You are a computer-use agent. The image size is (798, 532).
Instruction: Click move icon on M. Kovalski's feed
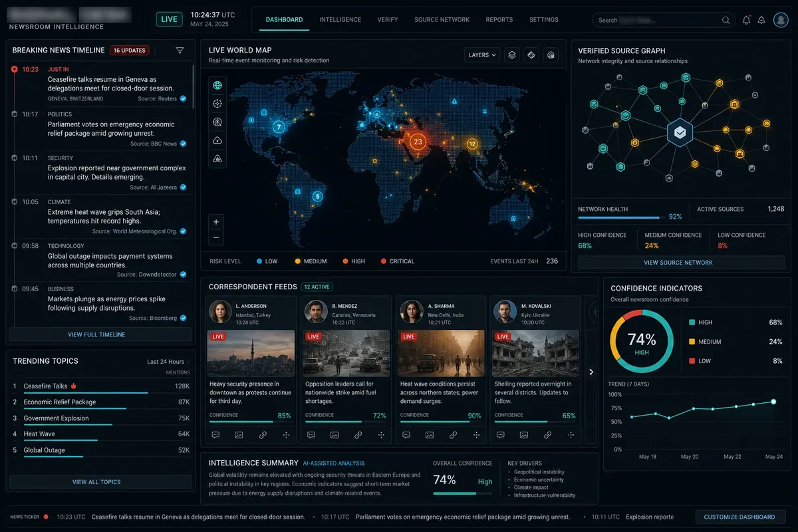pyautogui.click(x=571, y=435)
